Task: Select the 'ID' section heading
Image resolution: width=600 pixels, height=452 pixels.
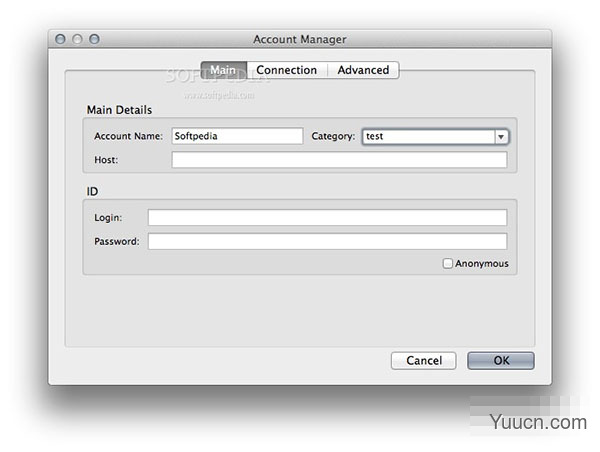Action: [x=92, y=191]
